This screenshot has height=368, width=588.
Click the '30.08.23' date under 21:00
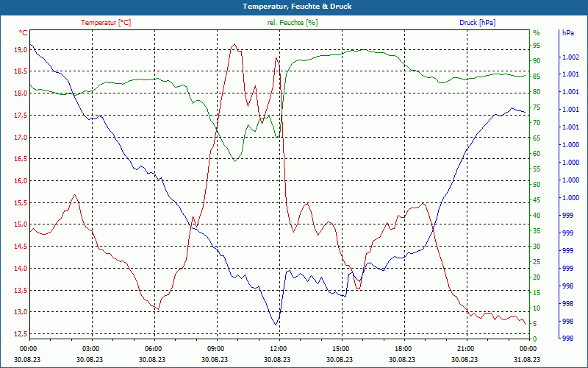click(x=465, y=359)
